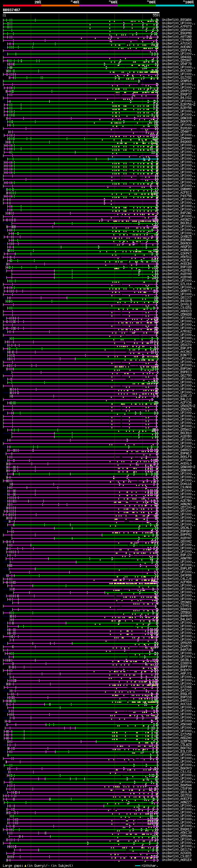Viewport: 197px width, 868px height.
Task: Select hit UniRef100_A2E7B0
Action: pos(177,501)
